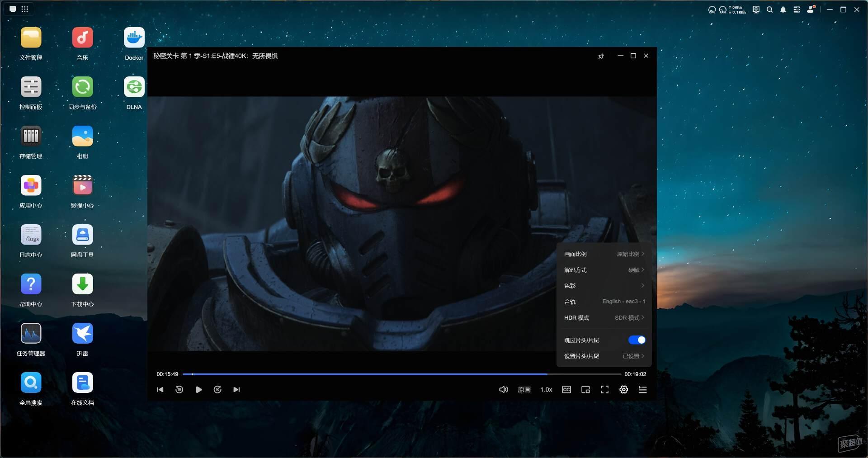View the CPU usage indicator
868x458 pixels.
point(712,9)
